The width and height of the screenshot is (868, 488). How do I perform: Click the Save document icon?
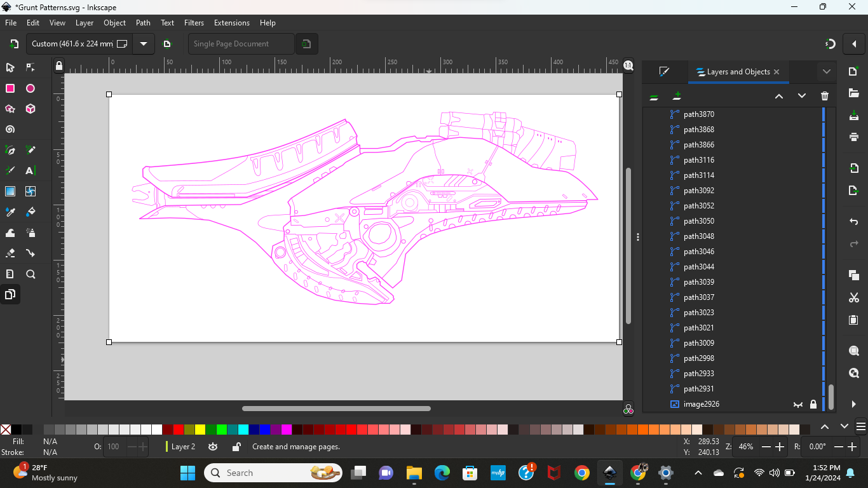click(x=854, y=116)
